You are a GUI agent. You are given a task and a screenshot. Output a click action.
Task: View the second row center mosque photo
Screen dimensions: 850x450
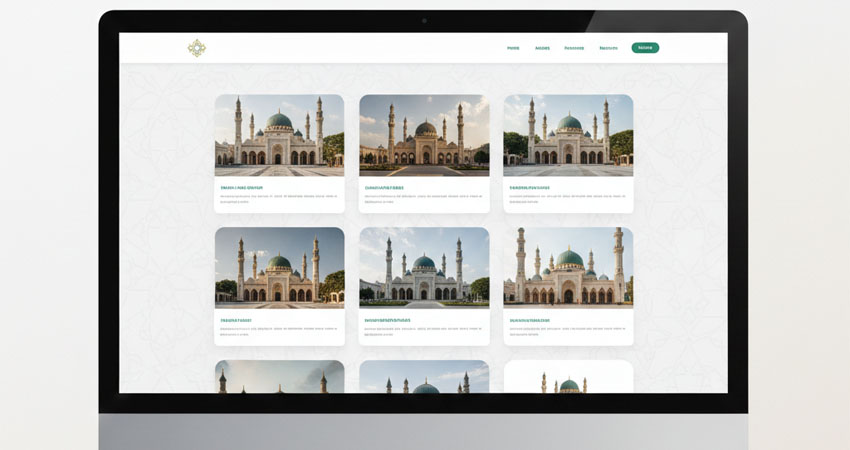[x=424, y=268]
